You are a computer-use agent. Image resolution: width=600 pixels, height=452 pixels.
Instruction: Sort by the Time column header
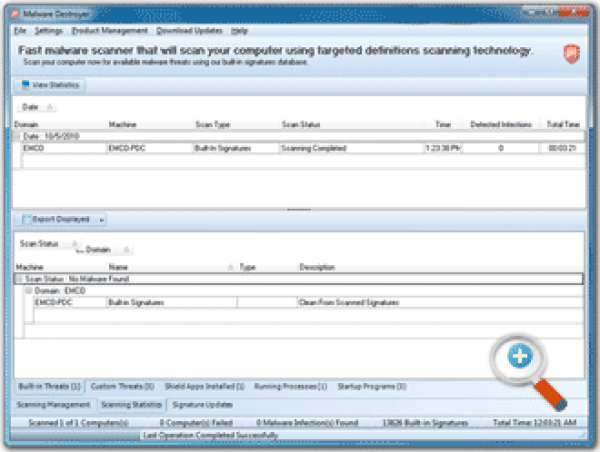pyautogui.click(x=443, y=124)
